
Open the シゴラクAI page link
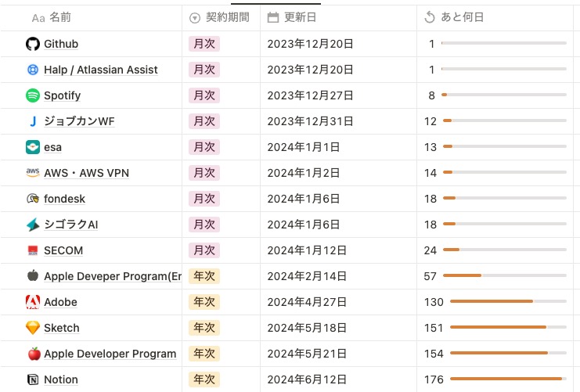coord(70,225)
